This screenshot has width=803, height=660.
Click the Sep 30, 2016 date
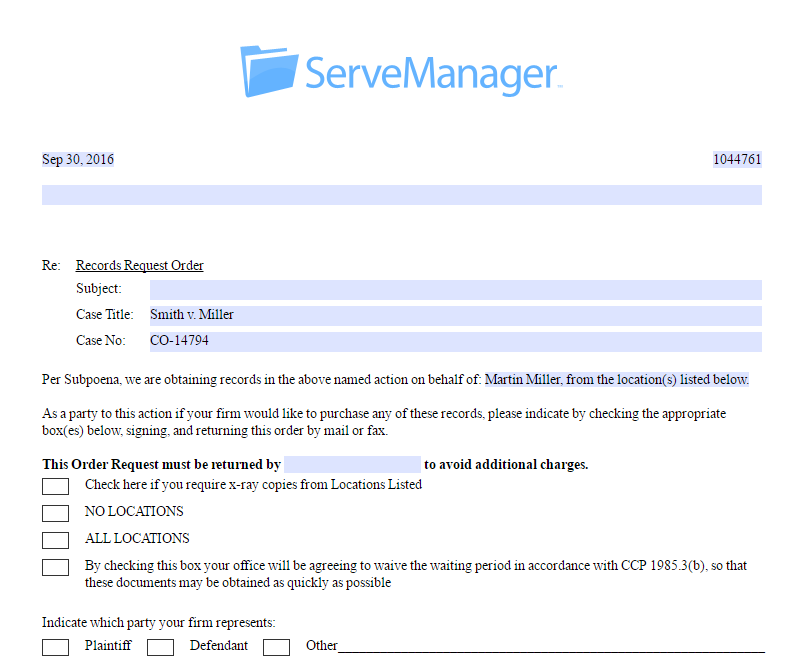coord(77,159)
